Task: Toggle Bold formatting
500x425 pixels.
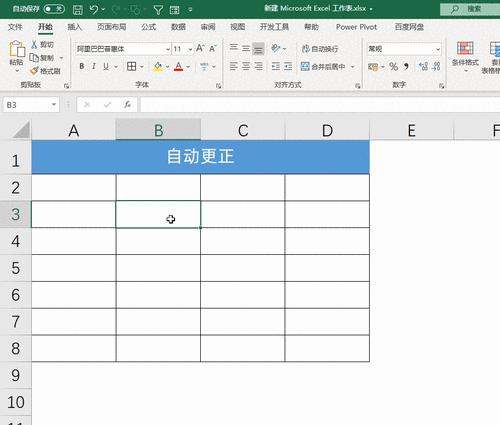Action: tap(82, 66)
